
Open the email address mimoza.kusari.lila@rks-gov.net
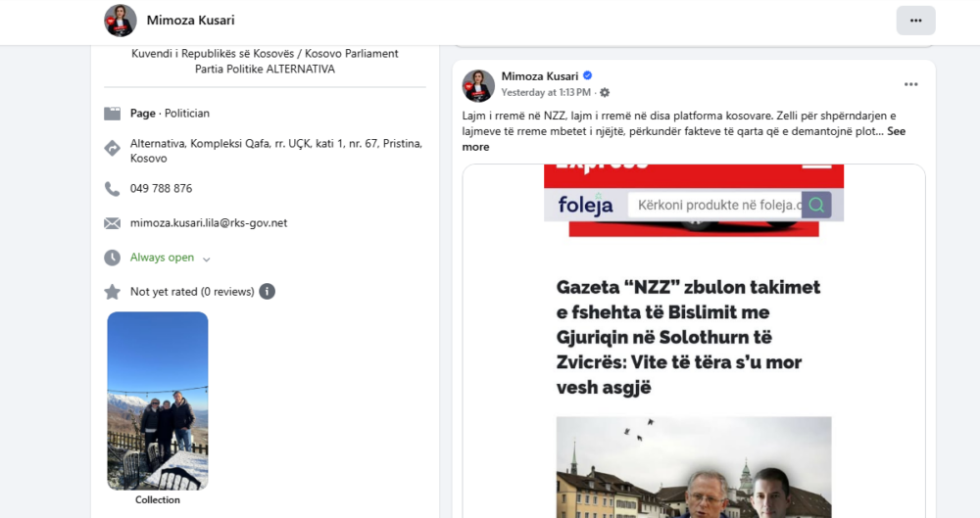[209, 223]
